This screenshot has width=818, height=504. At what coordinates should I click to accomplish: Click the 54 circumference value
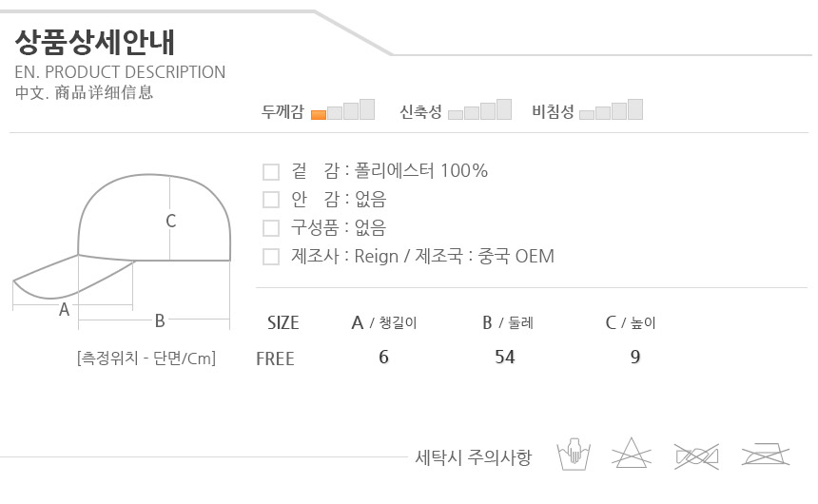tap(505, 358)
